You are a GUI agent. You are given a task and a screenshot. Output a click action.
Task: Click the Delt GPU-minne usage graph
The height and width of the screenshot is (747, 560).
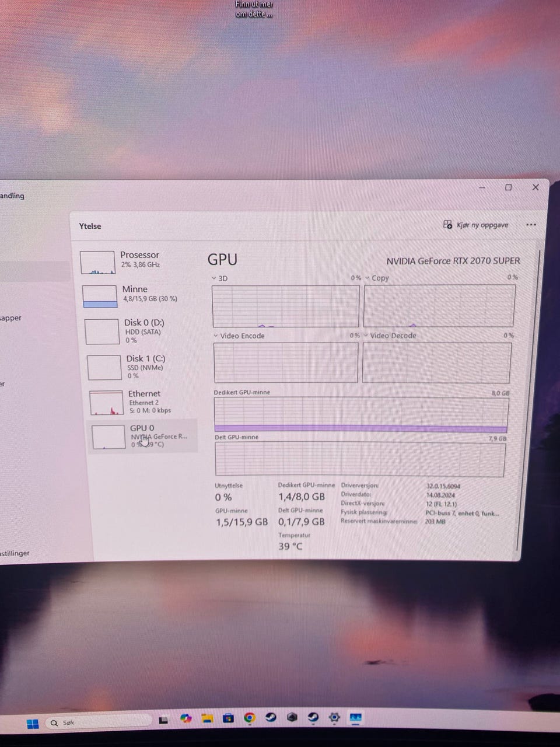(360, 459)
